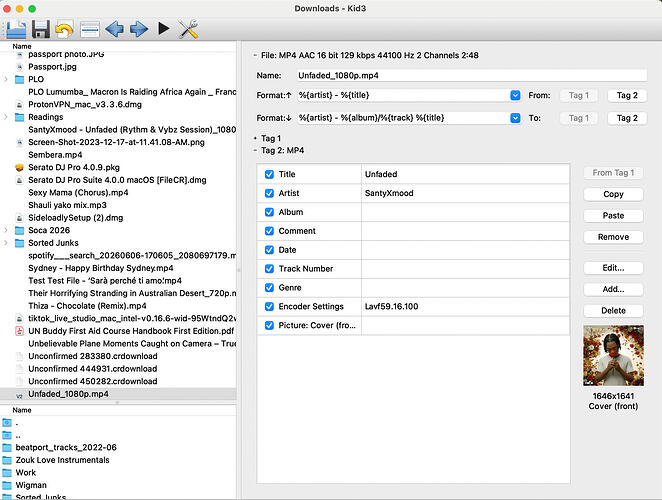Click the Artist value cell 'SantyXmood'

tap(465, 193)
